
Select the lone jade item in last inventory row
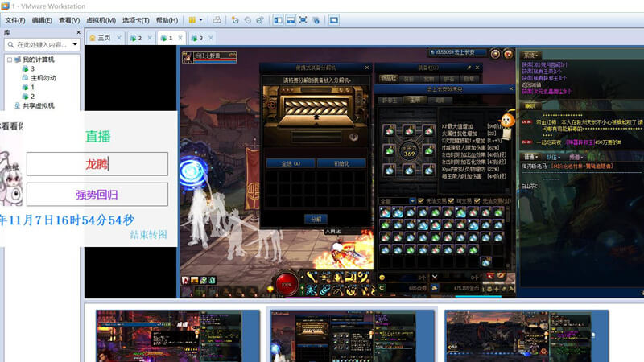click(x=485, y=261)
